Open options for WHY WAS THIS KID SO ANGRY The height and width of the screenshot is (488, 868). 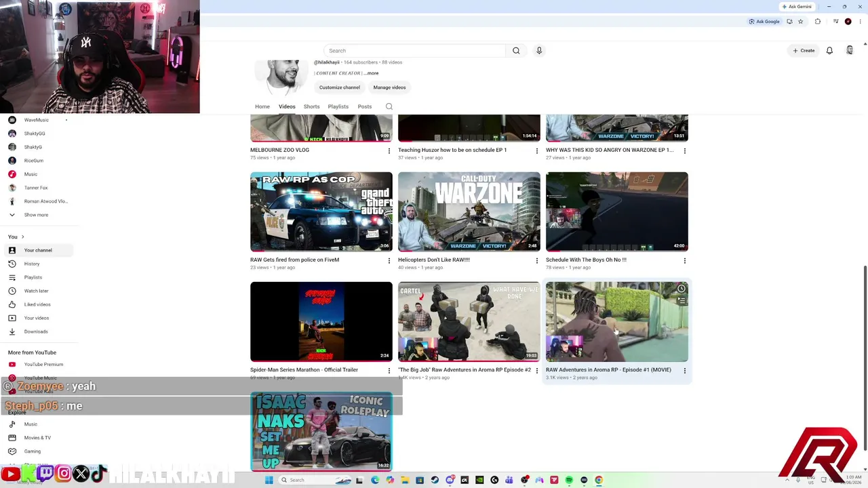pos(685,150)
